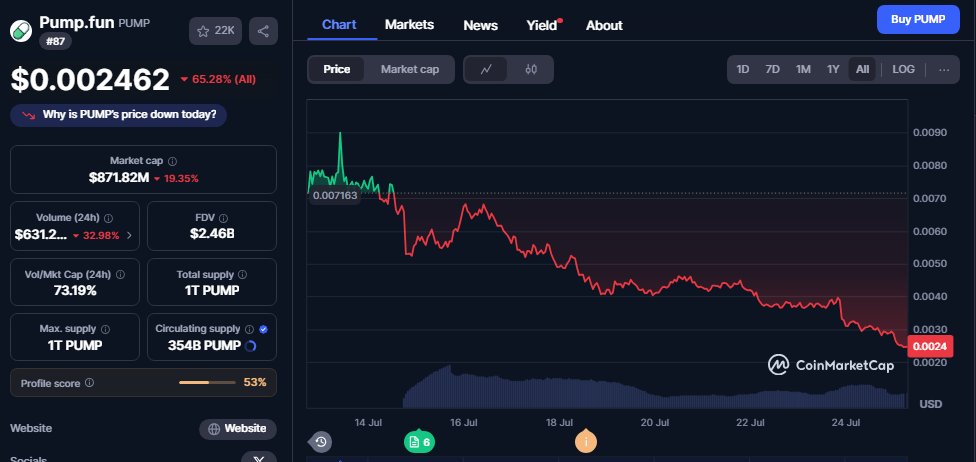This screenshot has height=462, width=976.
Task: Click the Profile score progress bar
Action: 206,382
